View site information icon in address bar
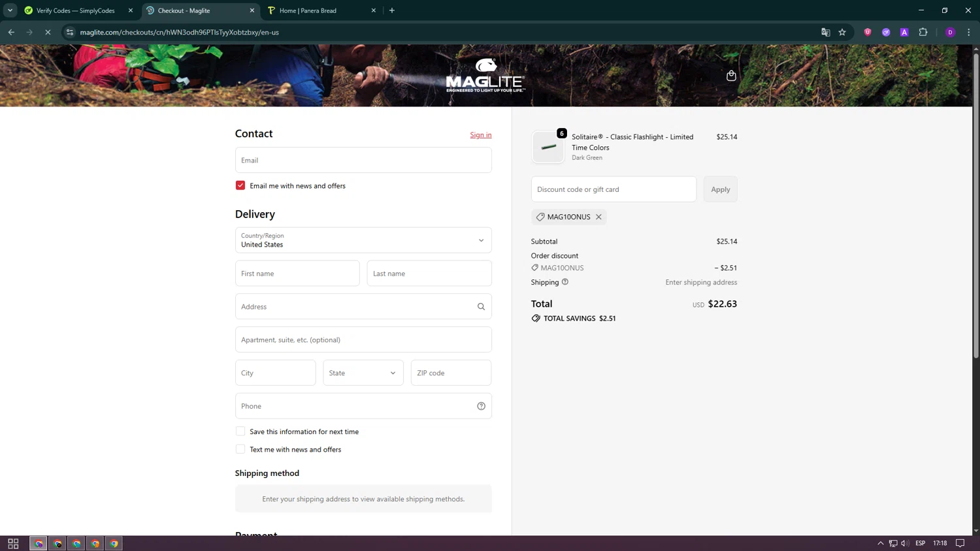 (70, 32)
